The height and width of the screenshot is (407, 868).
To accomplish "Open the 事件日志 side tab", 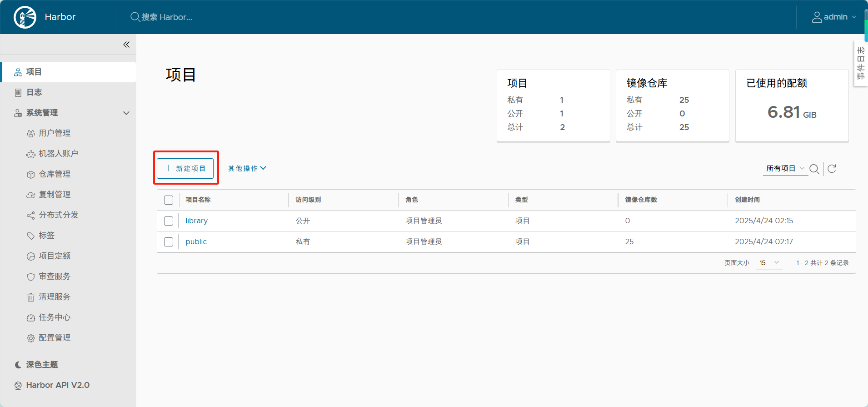I will tap(861, 63).
